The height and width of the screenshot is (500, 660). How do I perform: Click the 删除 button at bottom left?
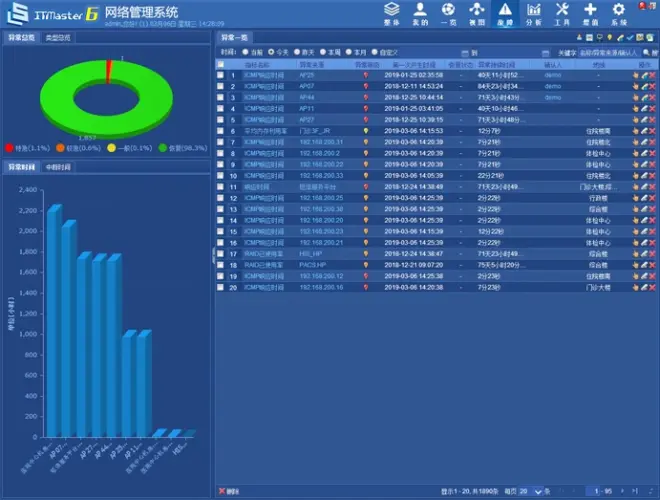[x=230, y=491]
